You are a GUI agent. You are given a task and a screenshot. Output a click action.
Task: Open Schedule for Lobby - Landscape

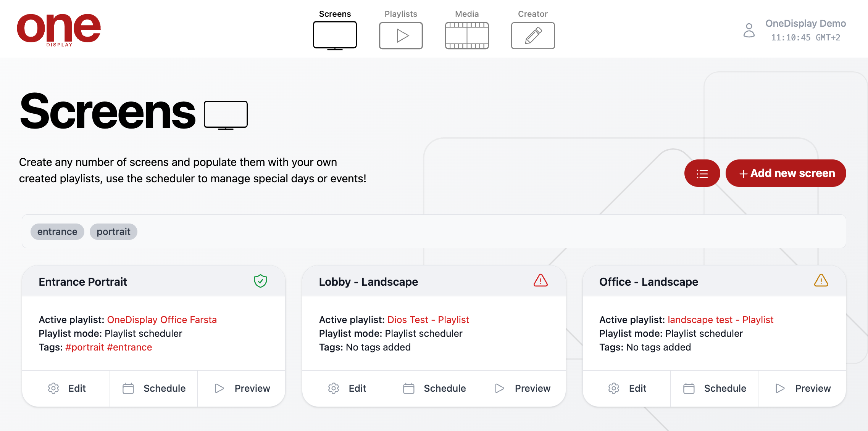pos(434,388)
